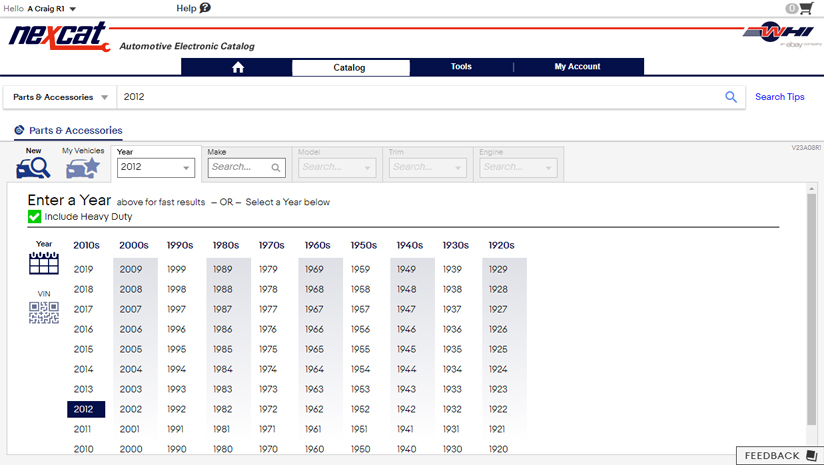Select year 1941
The image size is (824, 465).
tap(405, 429)
